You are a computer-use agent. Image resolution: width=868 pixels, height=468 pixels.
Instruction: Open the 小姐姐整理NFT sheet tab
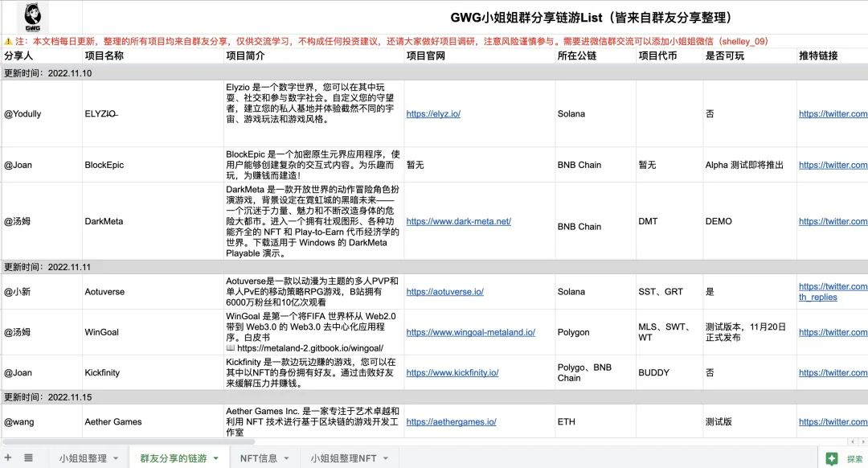click(x=343, y=458)
